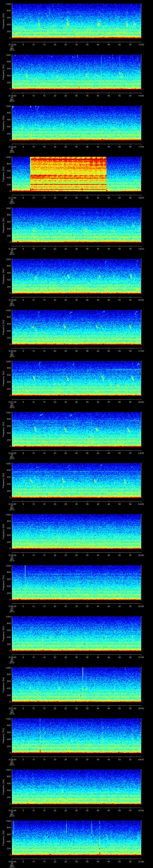Click the 19:00 end time label
The height and width of the screenshot is (868, 153).
(141, 249)
